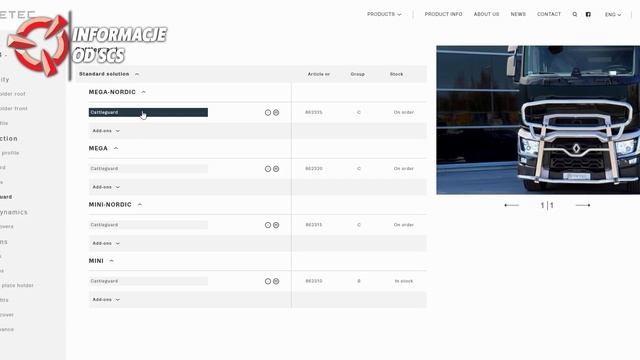Click the Renault truck cattleguard photo

point(538,120)
